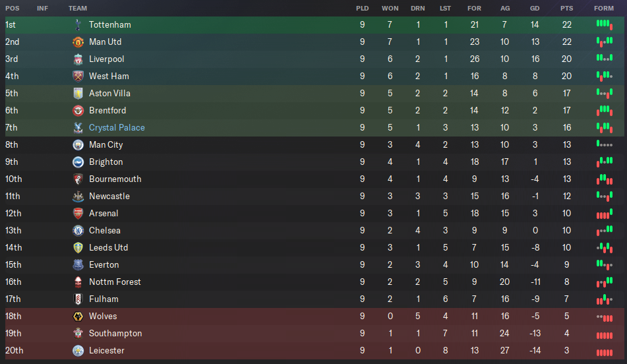The width and height of the screenshot is (627, 364).
Task: Click the FORM column header
Action: pyautogui.click(x=604, y=9)
